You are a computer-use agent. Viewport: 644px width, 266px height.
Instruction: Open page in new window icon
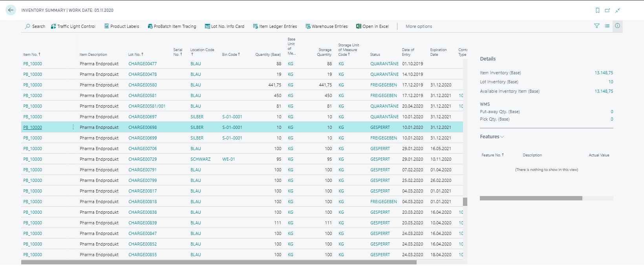coord(607,11)
